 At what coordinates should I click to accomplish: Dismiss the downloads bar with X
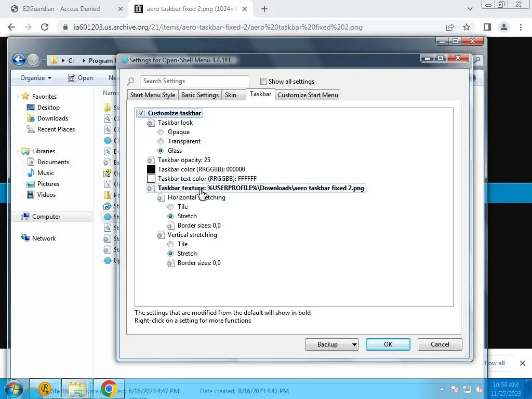(x=523, y=363)
